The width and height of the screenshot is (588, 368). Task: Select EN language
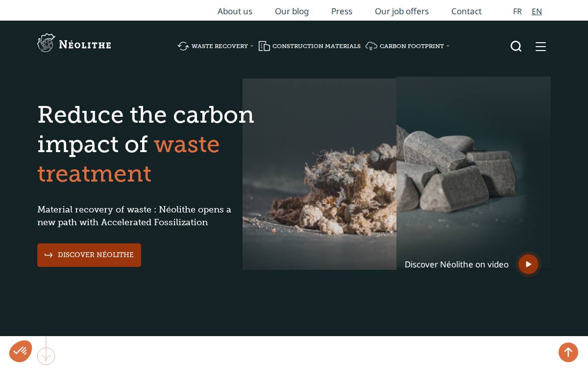(x=537, y=11)
